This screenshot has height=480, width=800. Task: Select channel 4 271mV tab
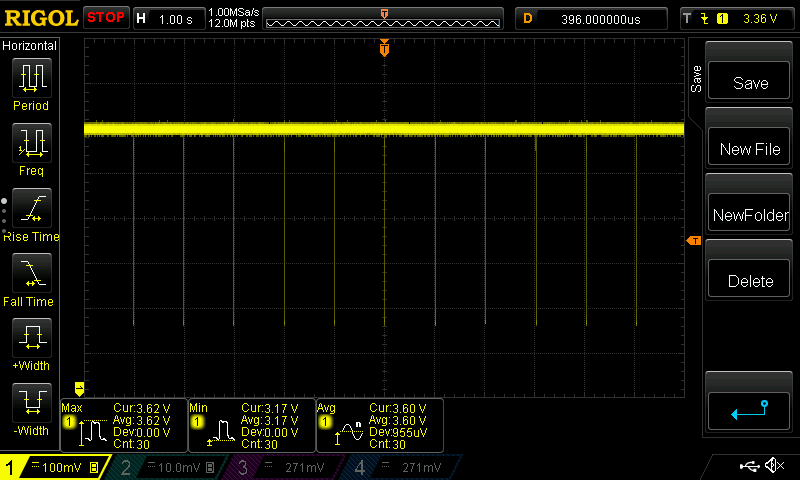[x=403, y=467]
